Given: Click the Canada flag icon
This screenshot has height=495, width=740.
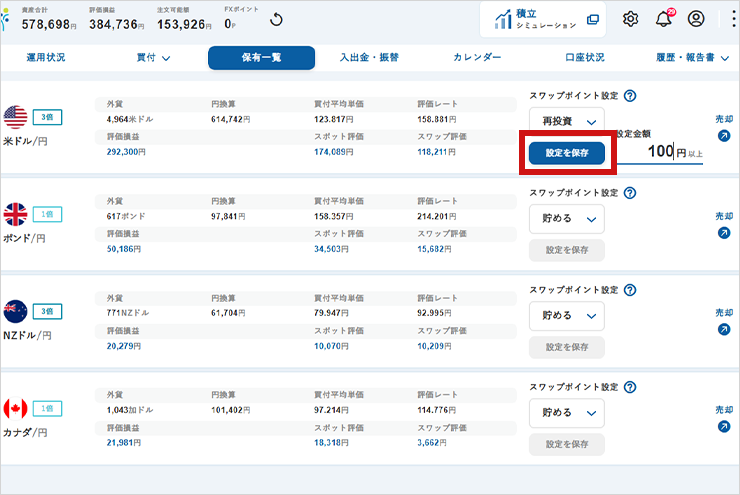Looking at the screenshot, I should pyautogui.click(x=16, y=409).
